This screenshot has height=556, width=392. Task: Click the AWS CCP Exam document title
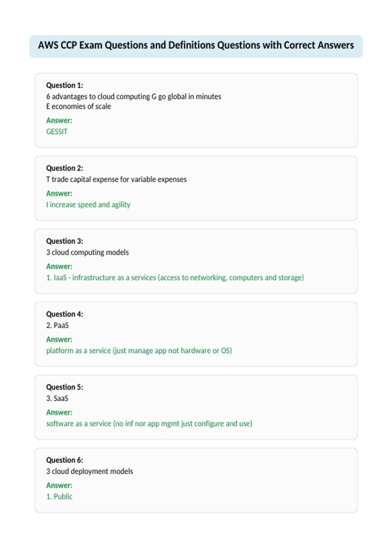click(x=196, y=45)
